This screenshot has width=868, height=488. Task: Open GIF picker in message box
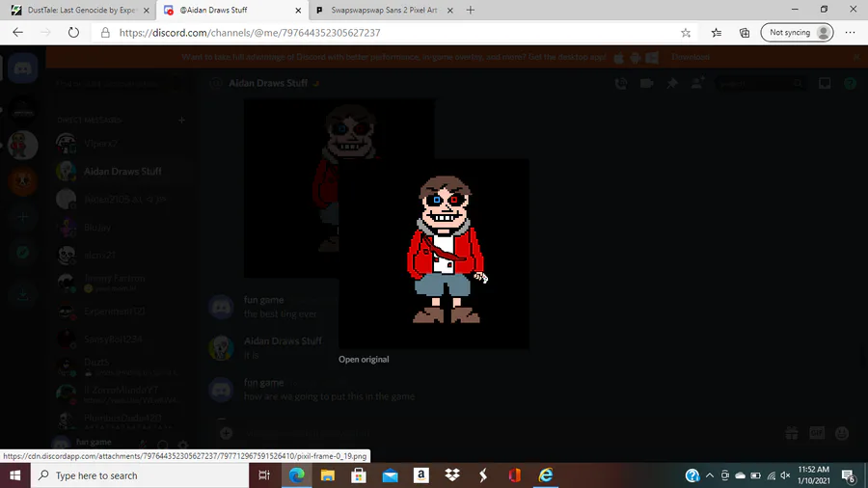[817, 433]
